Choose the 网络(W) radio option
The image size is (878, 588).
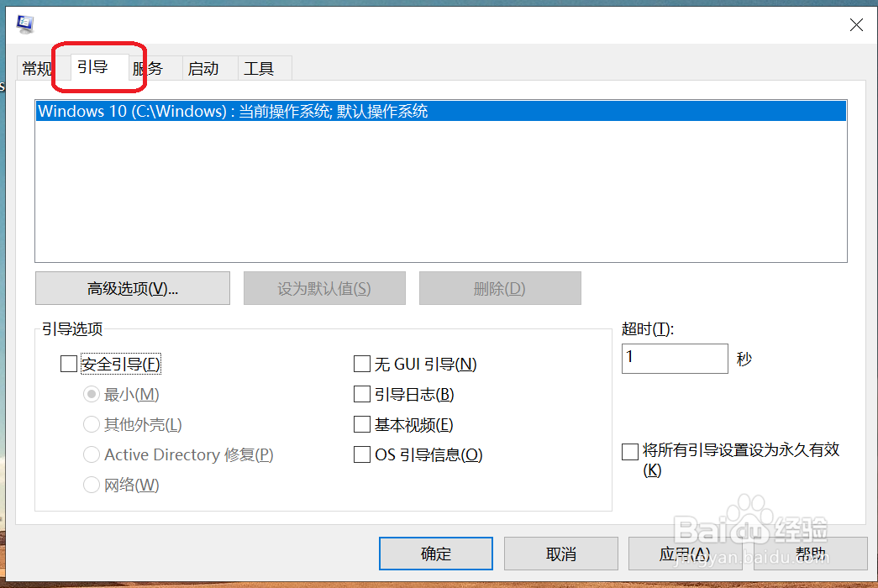click(92, 485)
